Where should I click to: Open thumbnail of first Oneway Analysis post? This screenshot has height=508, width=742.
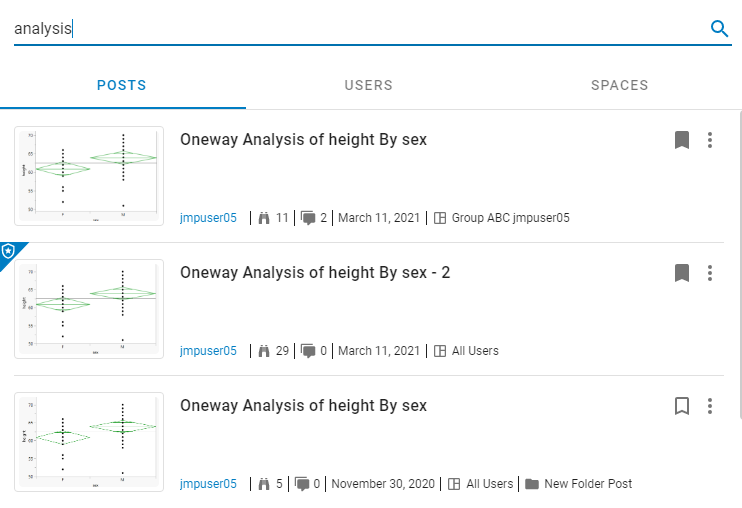[89, 175]
